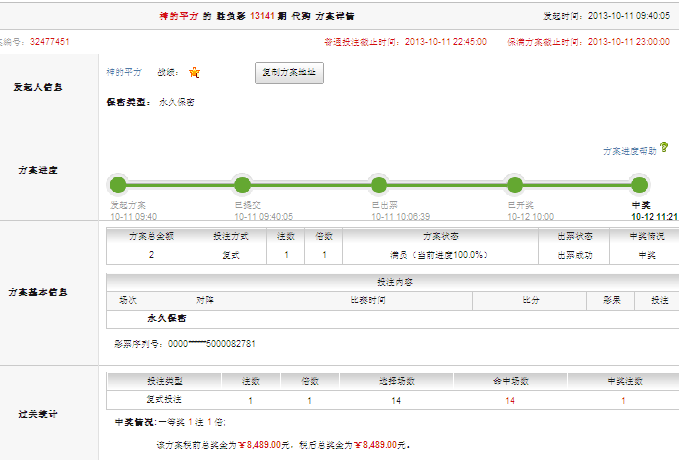Open blue 棒的平方 initiator profile link
Viewport: 679px width, 460px height.
tap(125, 73)
